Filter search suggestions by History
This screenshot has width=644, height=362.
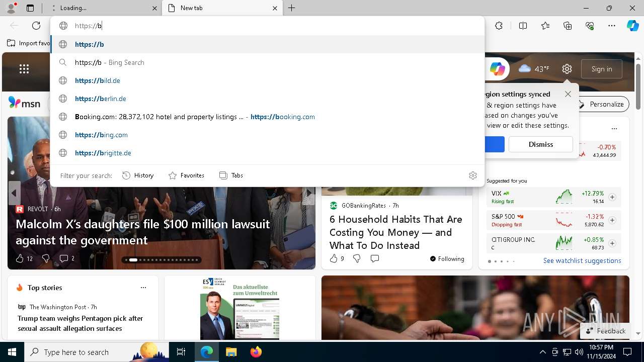pos(138,175)
